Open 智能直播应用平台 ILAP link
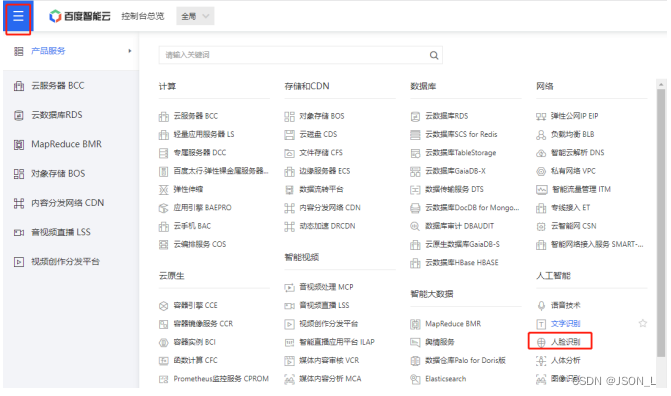The image size is (671, 396). pyautogui.click(x=337, y=342)
